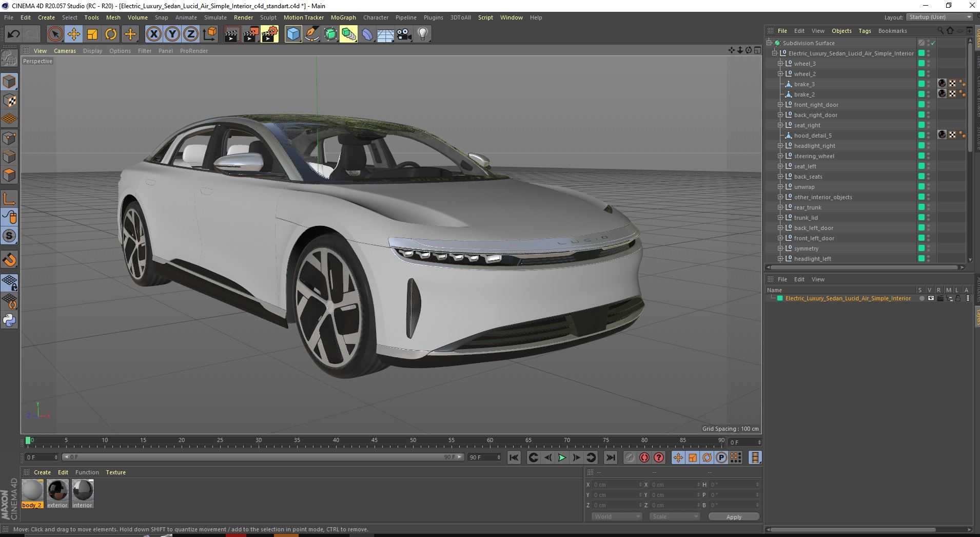Click the start frame field 0 F
Image resolution: width=980 pixels, height=537 pixels.
pyautogui.click(x=41, y=457)
